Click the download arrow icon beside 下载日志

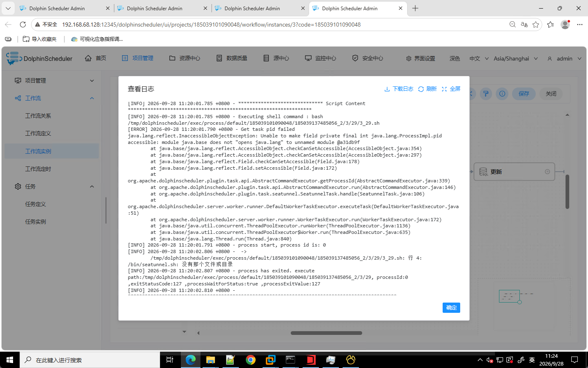(387, 89)
